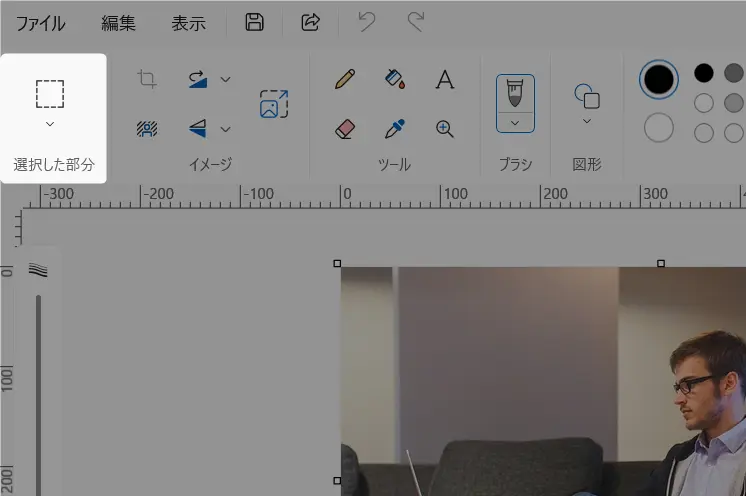The height and width of the screenshot is (496, 746).
Task: Select the large black primary color circle
Action: pos(659,79)
